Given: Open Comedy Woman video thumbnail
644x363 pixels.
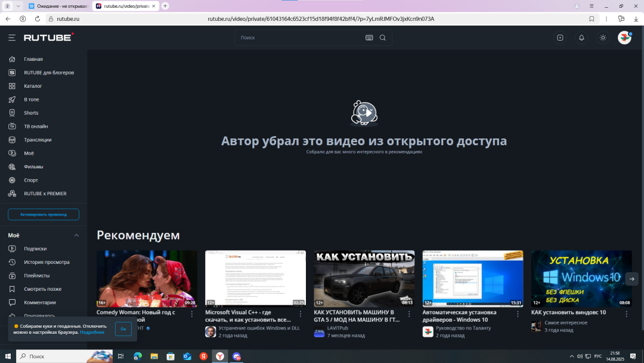Looking at the screenshot, I should 147,279.
